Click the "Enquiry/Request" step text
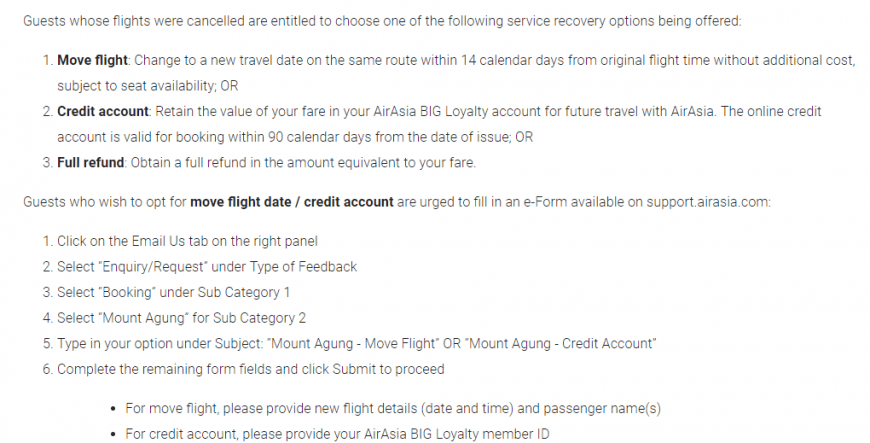 (207, 266)
